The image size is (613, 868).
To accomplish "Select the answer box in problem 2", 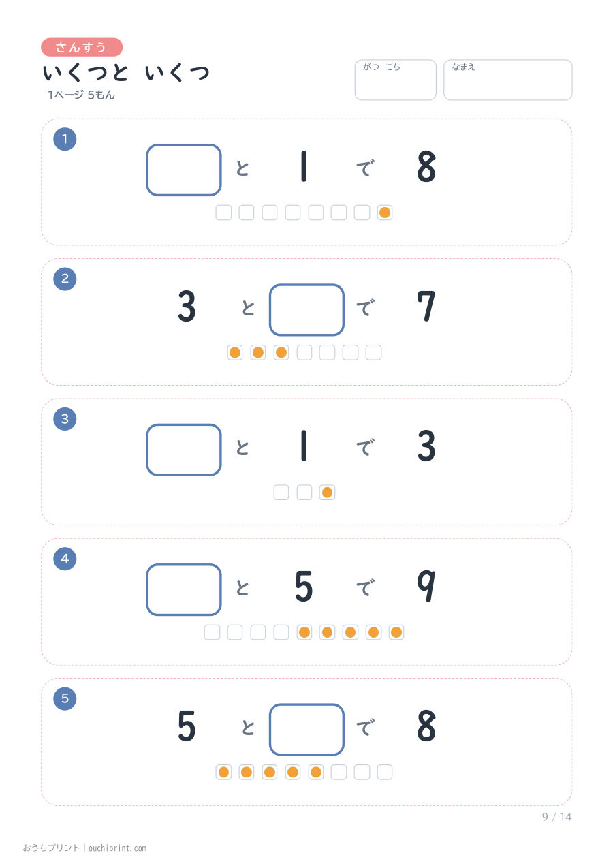I will 306,310.
